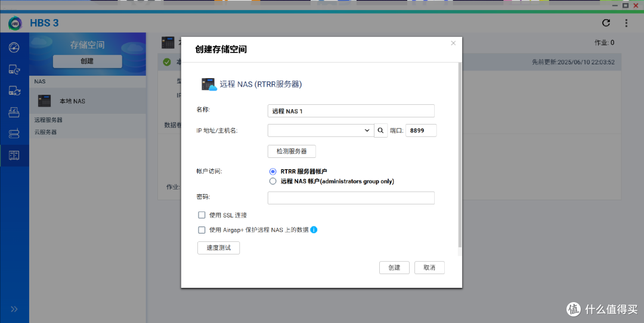
Task: Expand the sidebar with double-chevron icon
Action: [14, 309]
